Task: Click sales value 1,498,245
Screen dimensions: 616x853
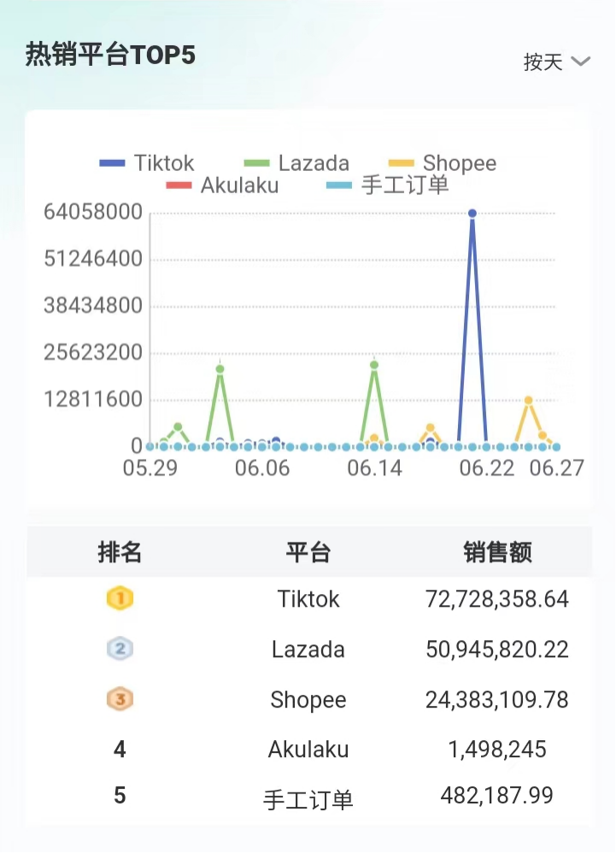Action: coord(497,749)
